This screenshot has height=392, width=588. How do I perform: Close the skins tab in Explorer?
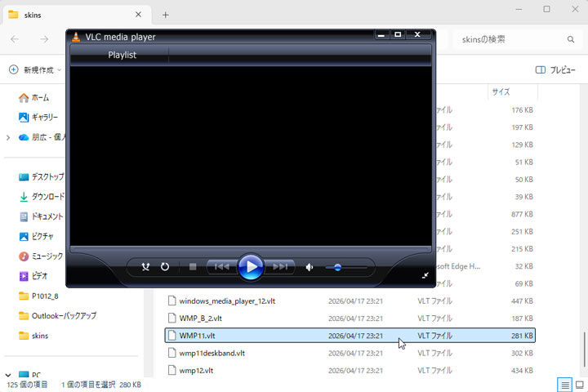click(138, 15)
